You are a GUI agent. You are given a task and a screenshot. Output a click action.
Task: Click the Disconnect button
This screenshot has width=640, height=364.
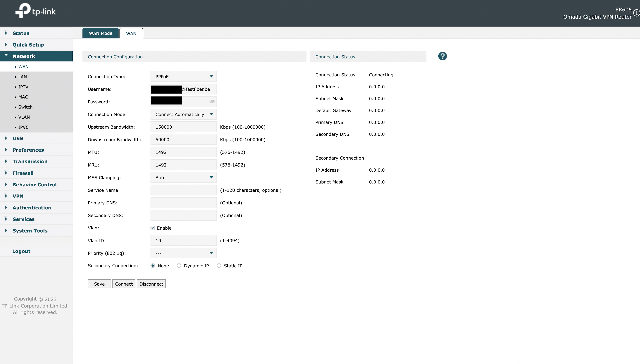(151, 284)
